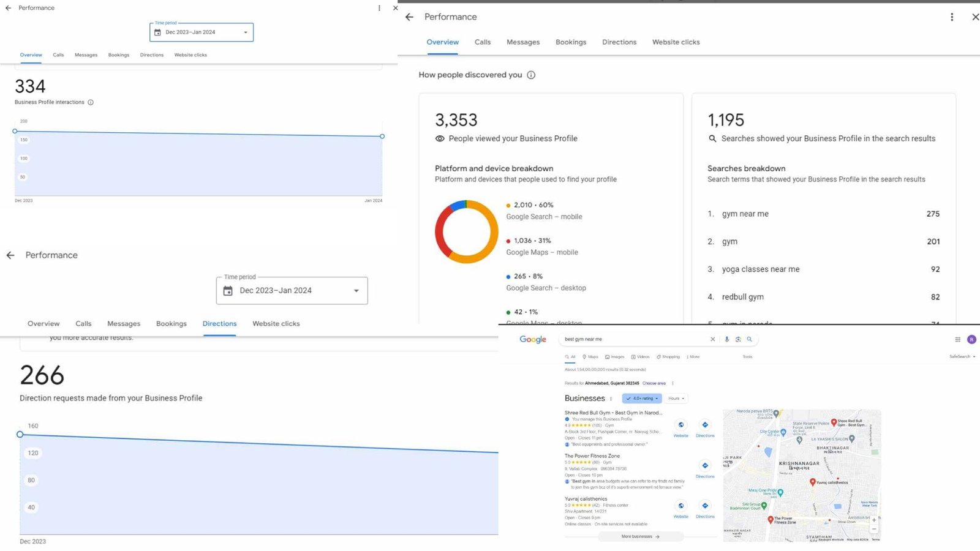Click Dec 2023 data point on interactions chart

15,131
